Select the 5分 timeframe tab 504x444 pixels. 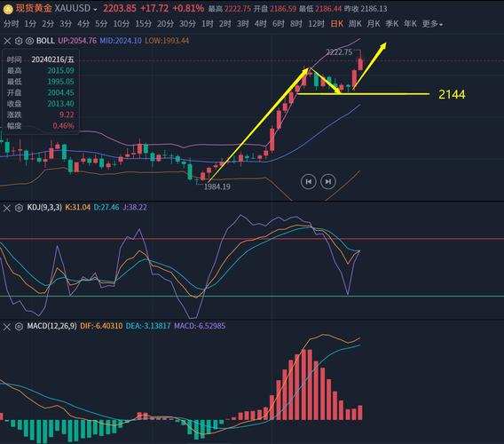(101, 24)
